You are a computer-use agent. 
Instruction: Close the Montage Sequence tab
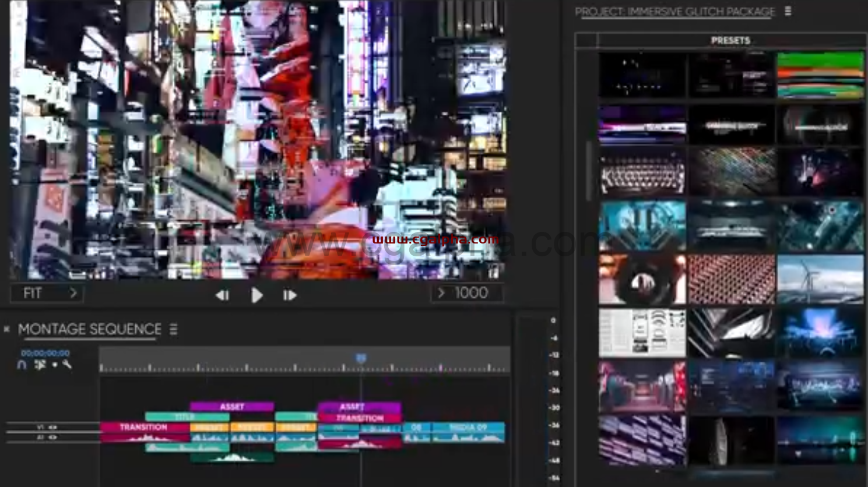(x=7, y=329)
